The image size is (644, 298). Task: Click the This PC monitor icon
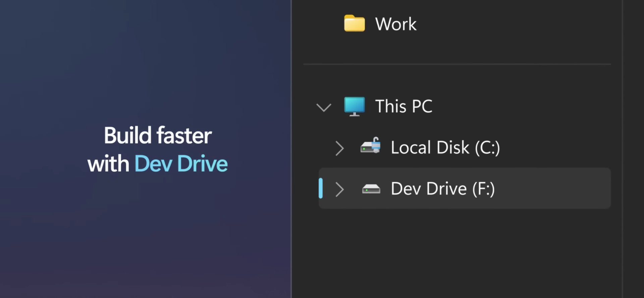355,107
